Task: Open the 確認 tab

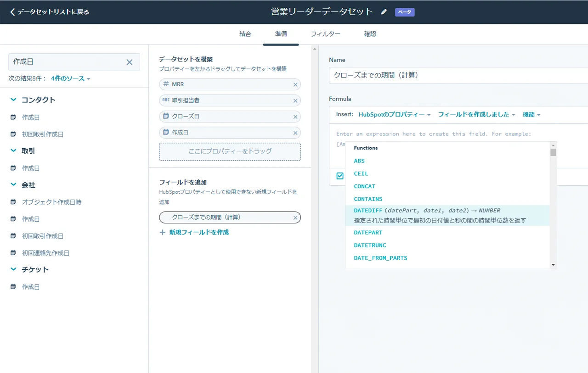Action: tap(370, 34)
